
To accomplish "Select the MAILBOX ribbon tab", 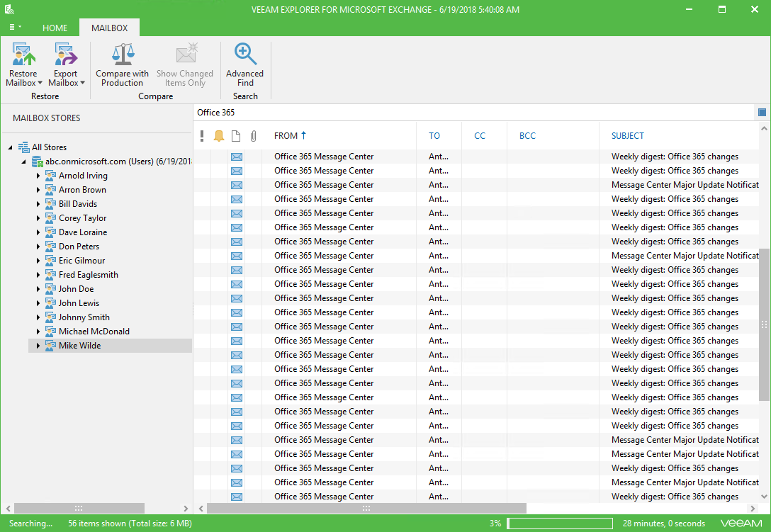I will (x=109, y=28).
